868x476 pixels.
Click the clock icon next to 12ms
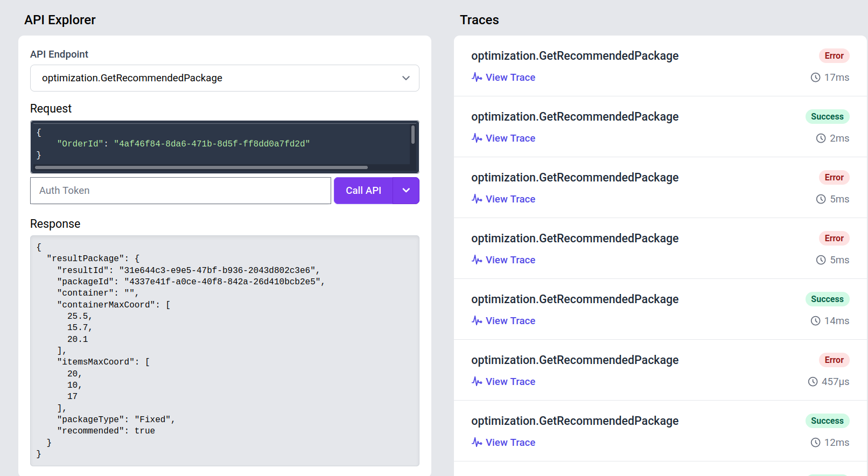tap(816, 443)
